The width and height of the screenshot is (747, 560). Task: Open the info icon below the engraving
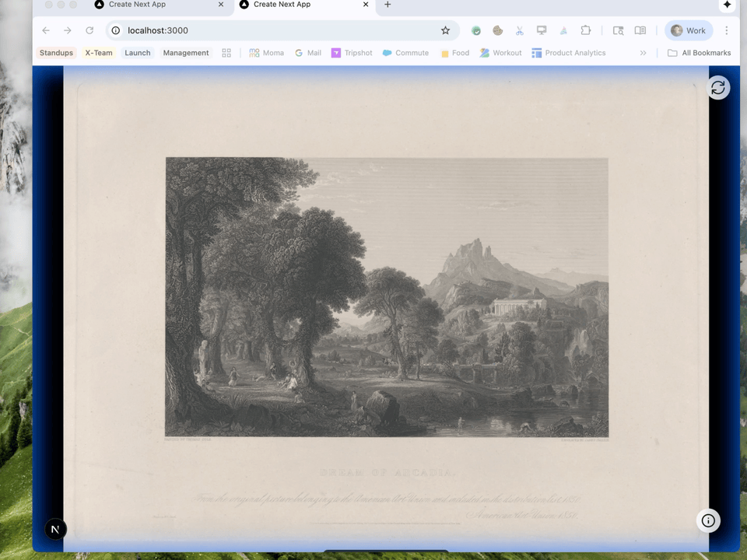(707, 521)
